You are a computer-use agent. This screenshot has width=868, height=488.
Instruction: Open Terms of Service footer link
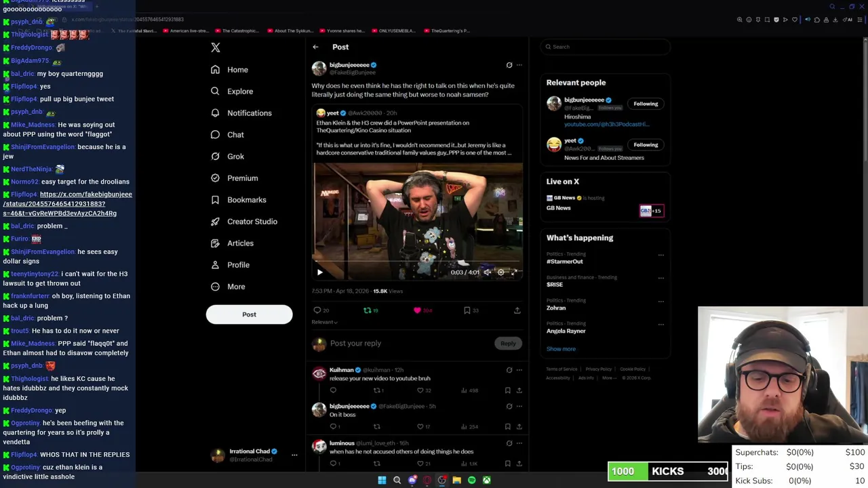click(x=561, y=369)
